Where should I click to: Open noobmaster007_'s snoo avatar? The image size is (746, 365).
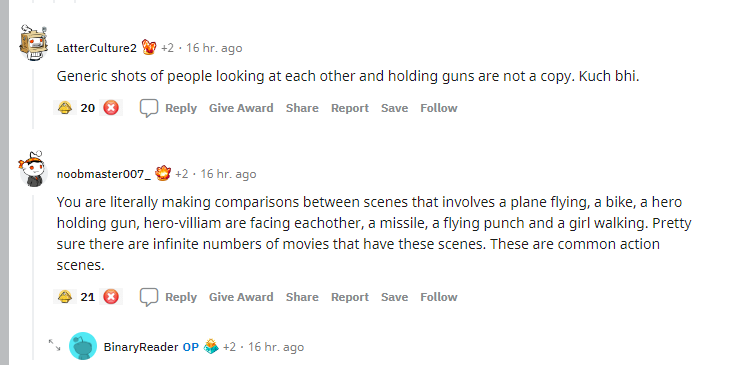(32, 169)
